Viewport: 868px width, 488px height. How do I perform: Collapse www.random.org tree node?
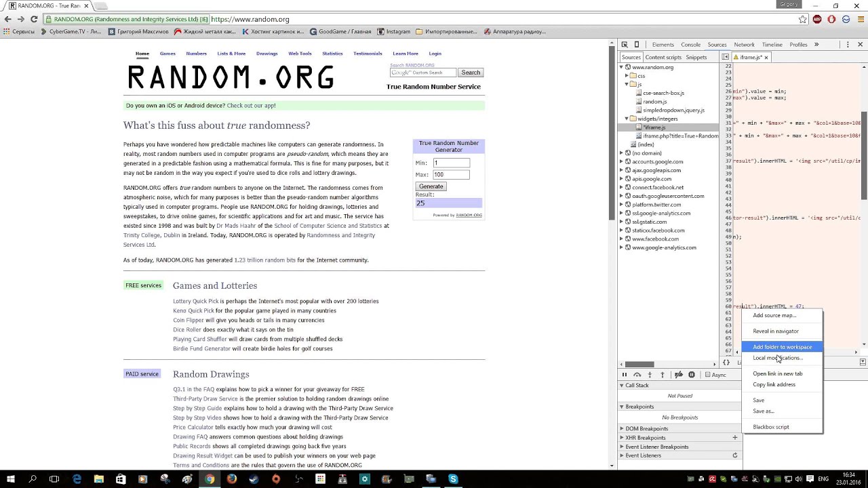tap(621, 67)
